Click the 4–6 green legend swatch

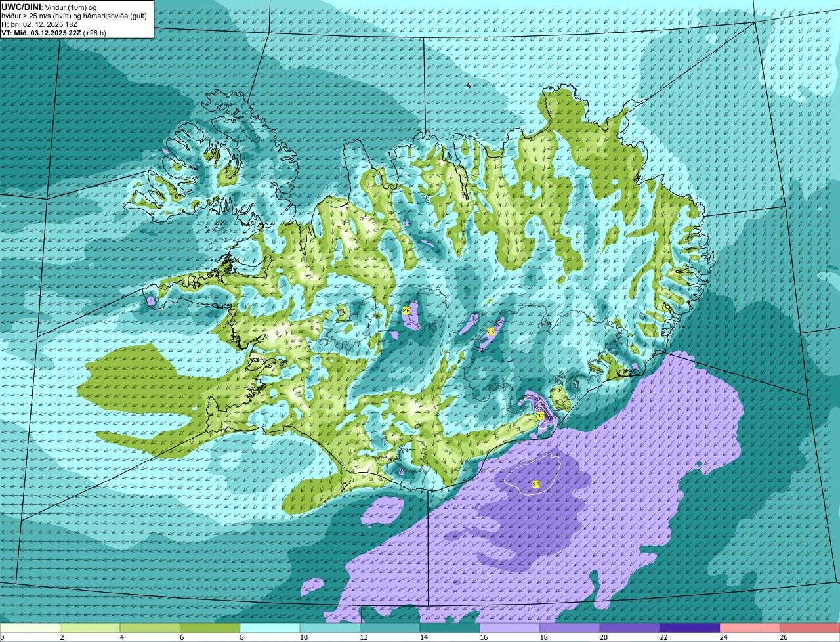tap(150, 628)
